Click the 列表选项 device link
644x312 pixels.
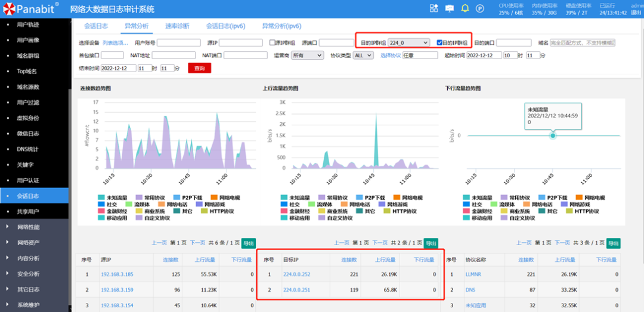coord(116,43)
